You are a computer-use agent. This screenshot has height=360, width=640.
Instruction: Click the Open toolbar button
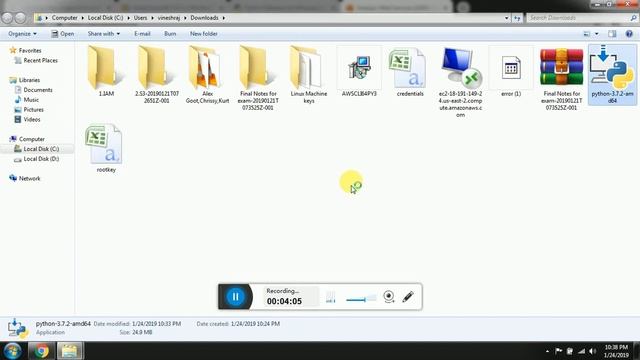(x=62, y=34)
